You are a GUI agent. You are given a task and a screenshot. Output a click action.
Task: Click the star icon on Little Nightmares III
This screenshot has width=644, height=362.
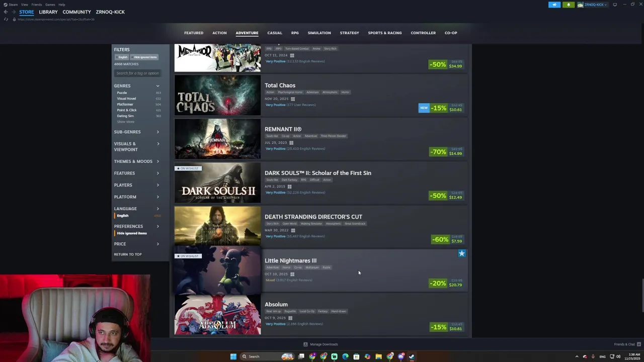[x=462, y=253]
